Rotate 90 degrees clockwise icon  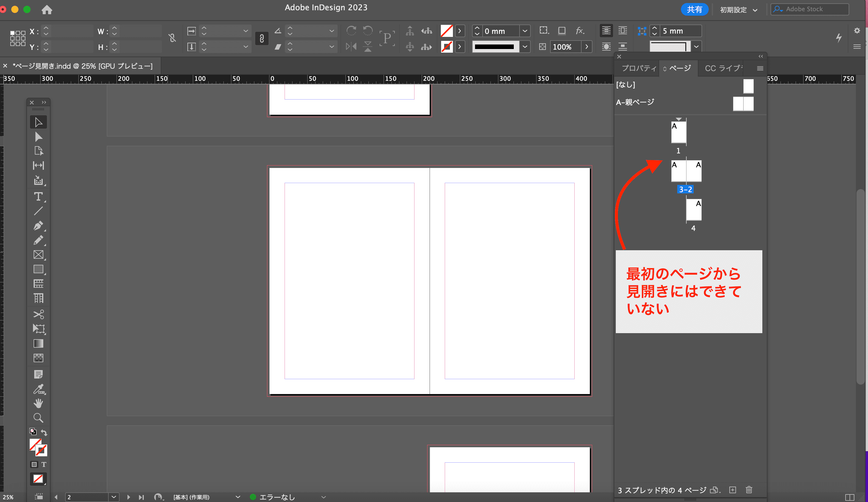click(351, 31)
